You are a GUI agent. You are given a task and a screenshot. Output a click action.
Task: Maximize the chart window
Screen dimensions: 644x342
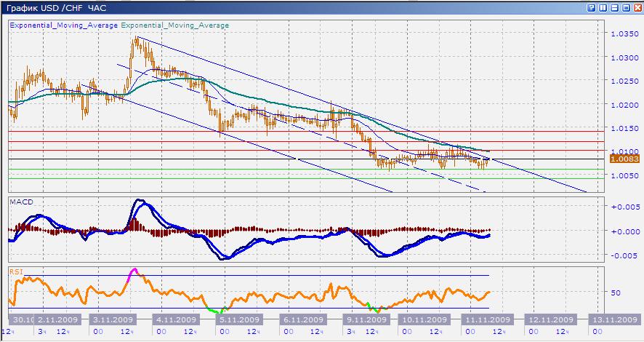coord(624,7)
